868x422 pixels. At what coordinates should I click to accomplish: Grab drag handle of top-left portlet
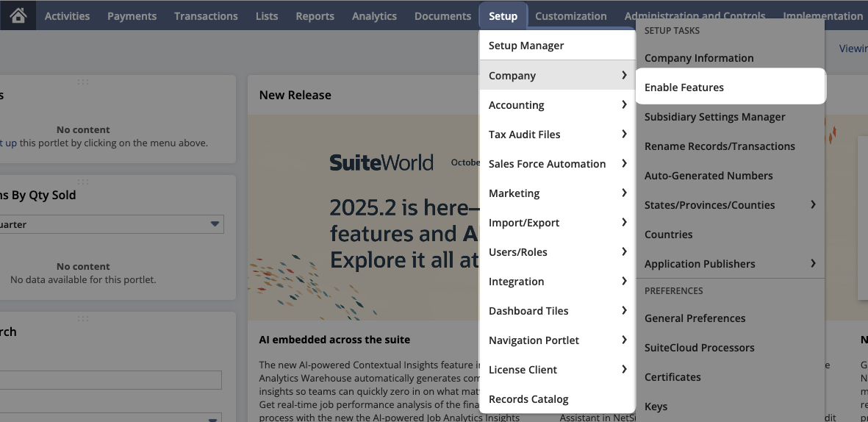point(83,82)
